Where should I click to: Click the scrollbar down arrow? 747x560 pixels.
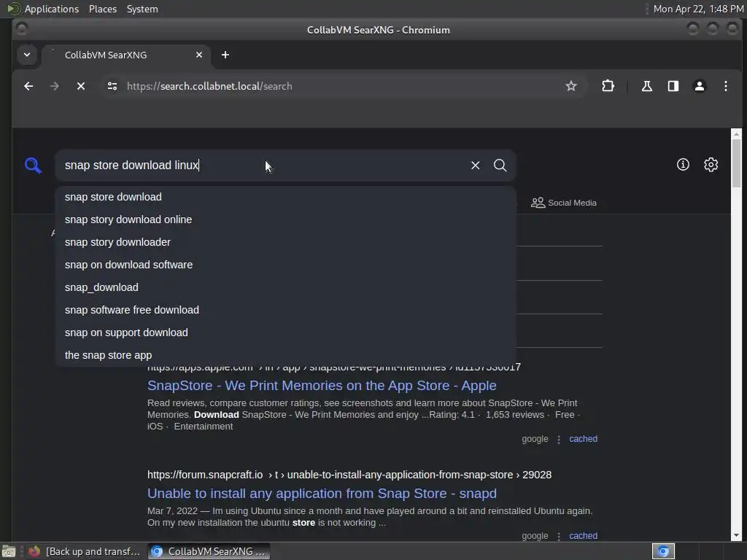pyautogui.click(x=736, y=535)
